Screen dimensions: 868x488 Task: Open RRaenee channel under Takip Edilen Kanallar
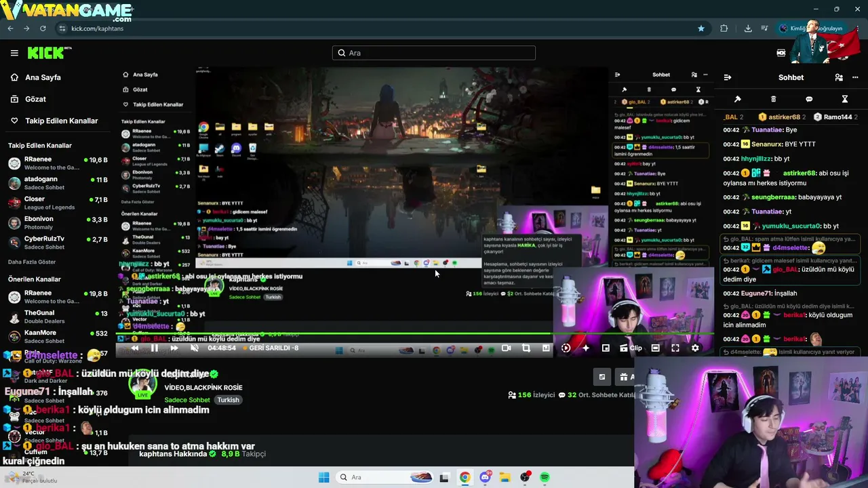58,163
